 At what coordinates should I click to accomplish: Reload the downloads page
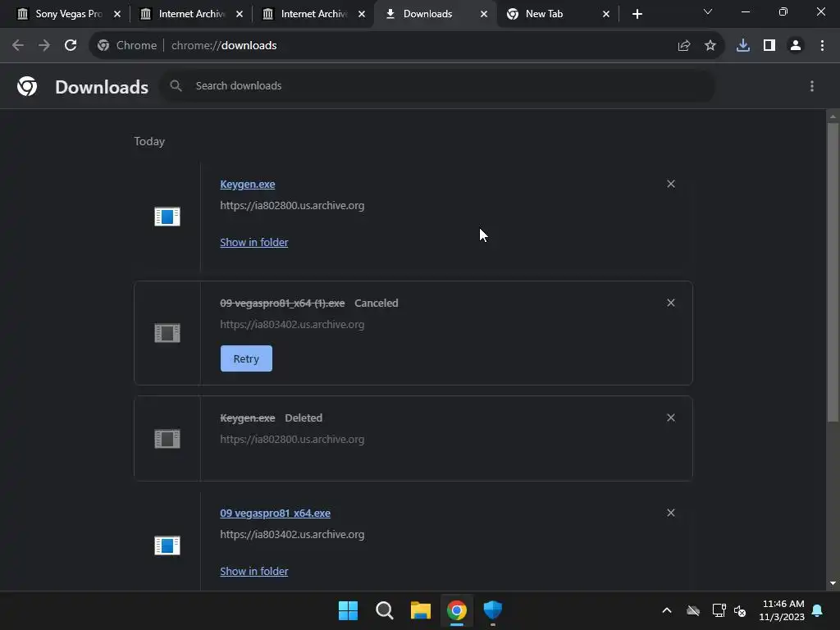click(x=71, y=46)
